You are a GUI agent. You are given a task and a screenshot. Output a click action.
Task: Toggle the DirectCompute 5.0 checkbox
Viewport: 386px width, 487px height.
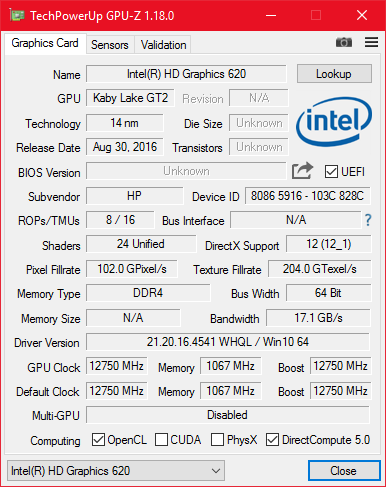(x=272, y=440)
